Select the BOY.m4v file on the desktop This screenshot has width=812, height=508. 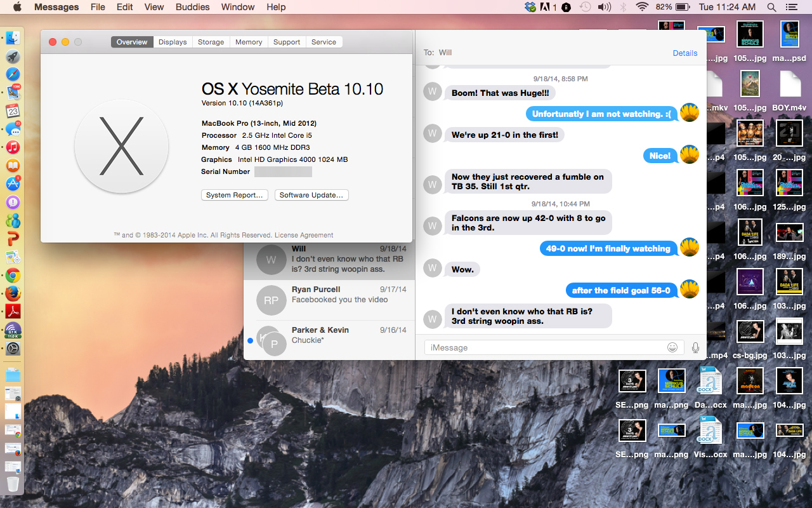(x=790, y=91)
